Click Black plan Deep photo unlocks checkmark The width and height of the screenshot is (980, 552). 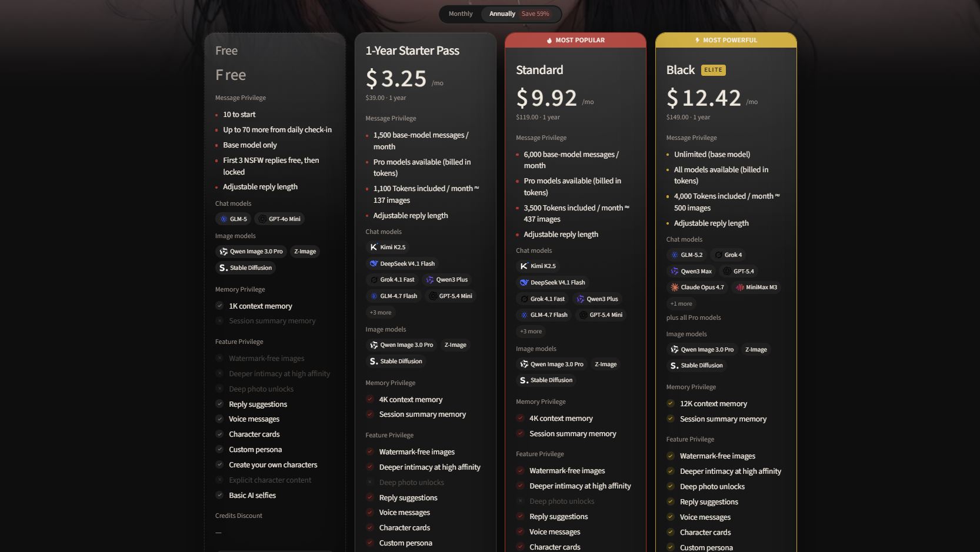point(671,486)
